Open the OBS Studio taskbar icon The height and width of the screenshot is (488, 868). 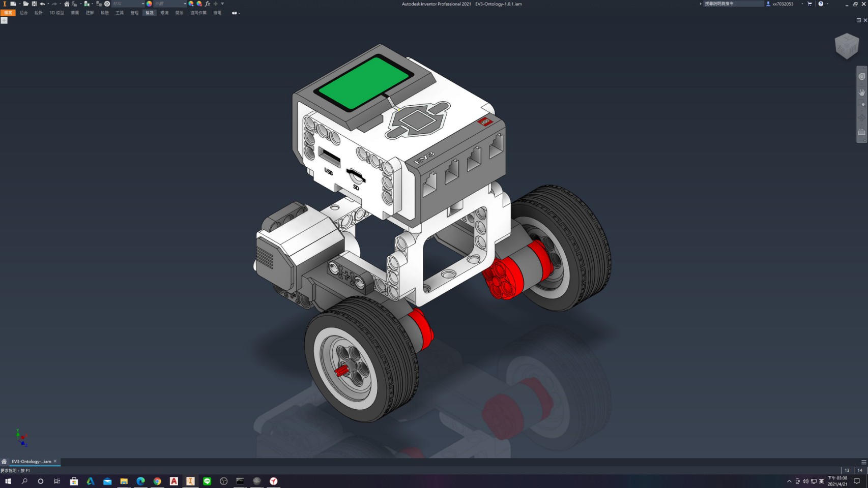point(224,481)
